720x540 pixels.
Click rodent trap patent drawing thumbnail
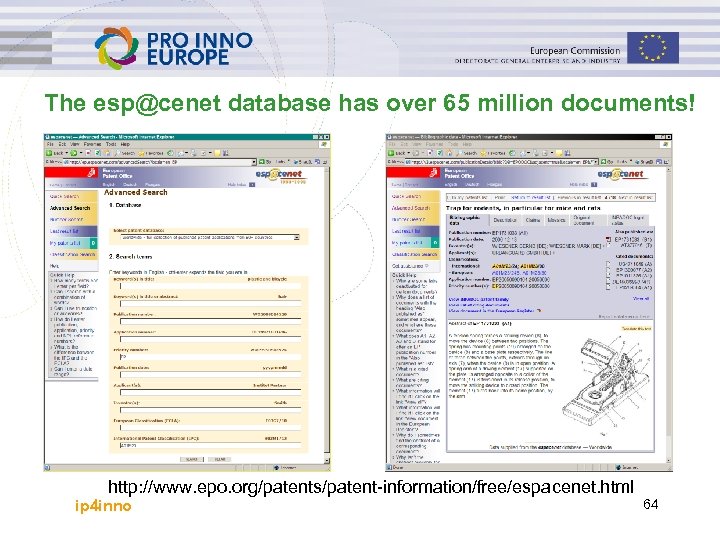point(606,386)
